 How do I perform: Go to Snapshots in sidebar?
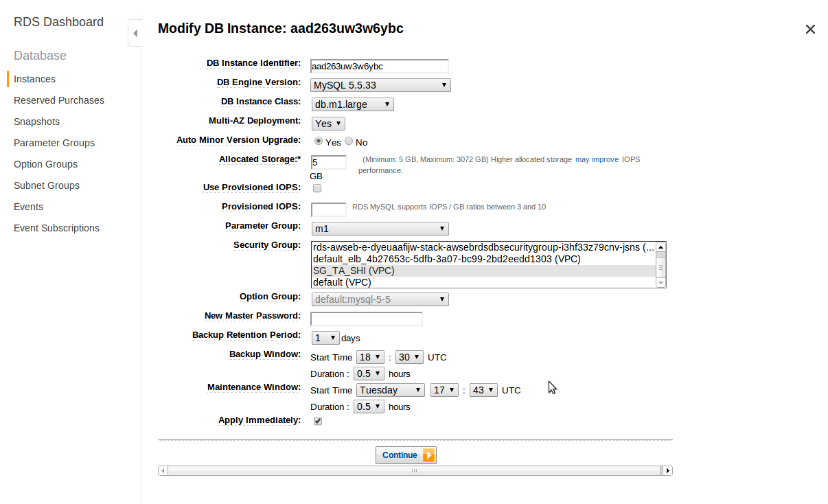[x=36, y=122]
